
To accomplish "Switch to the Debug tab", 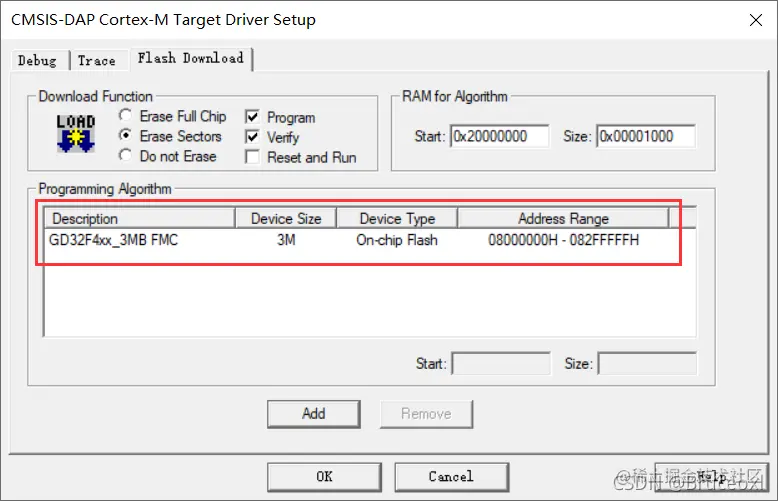I will pos(37,61).
